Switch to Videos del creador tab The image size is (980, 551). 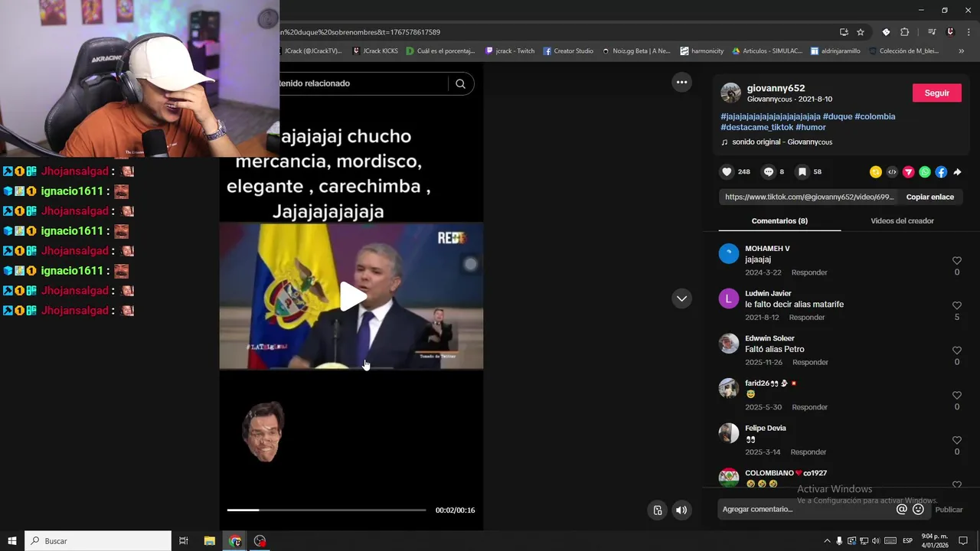tap(902, 221)
